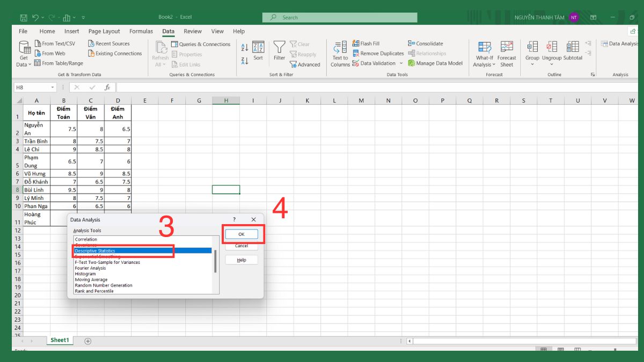The width and height of the screenshot is (644, 362).
Task: Confirm with OK in Data Analysis dialog
Action: tap(241, 234)
